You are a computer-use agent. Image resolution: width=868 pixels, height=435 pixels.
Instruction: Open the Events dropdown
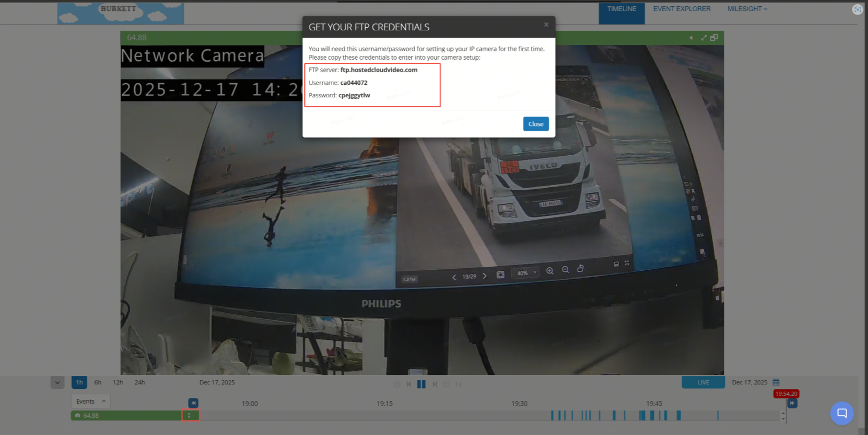[x=90, y=402]
